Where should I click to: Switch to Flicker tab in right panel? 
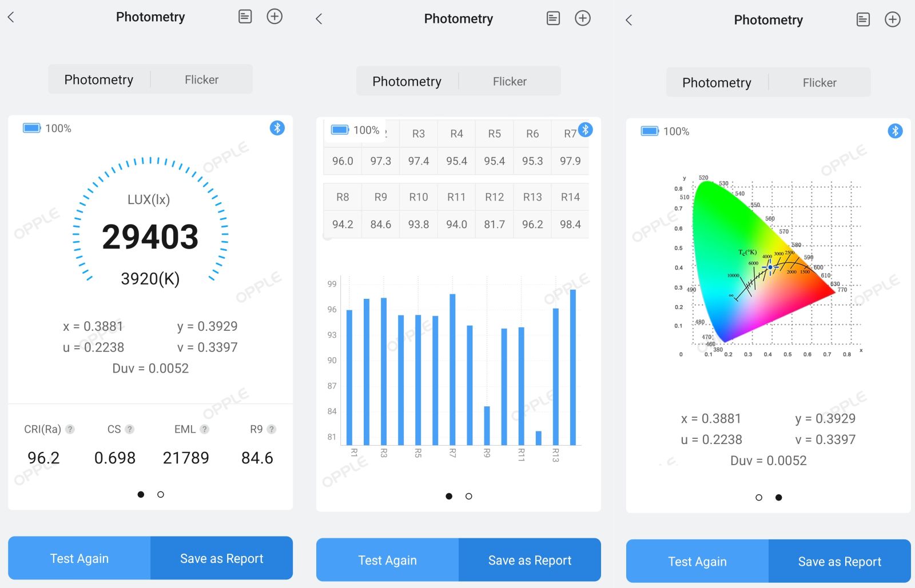click(x=819, y=83)
